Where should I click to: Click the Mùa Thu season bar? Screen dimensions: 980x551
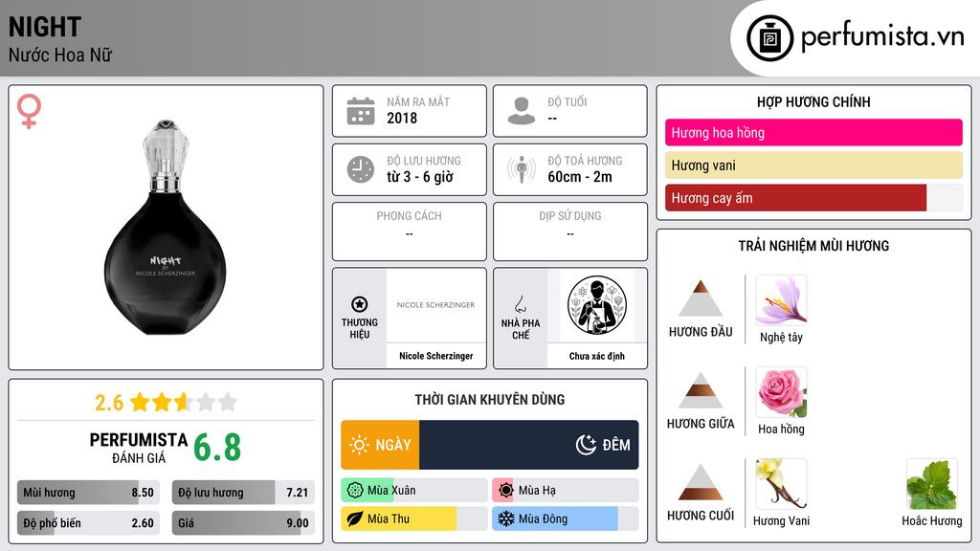click(x=414, y=519)
